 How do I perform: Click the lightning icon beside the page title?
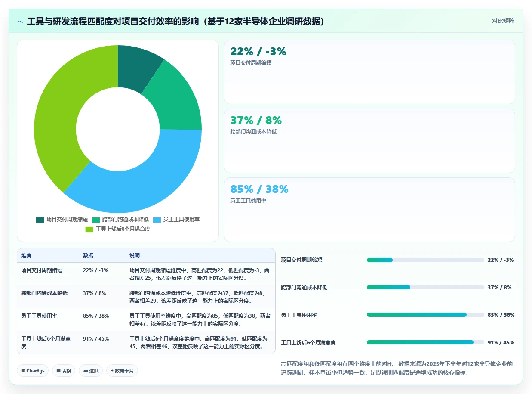click(20, 22)
